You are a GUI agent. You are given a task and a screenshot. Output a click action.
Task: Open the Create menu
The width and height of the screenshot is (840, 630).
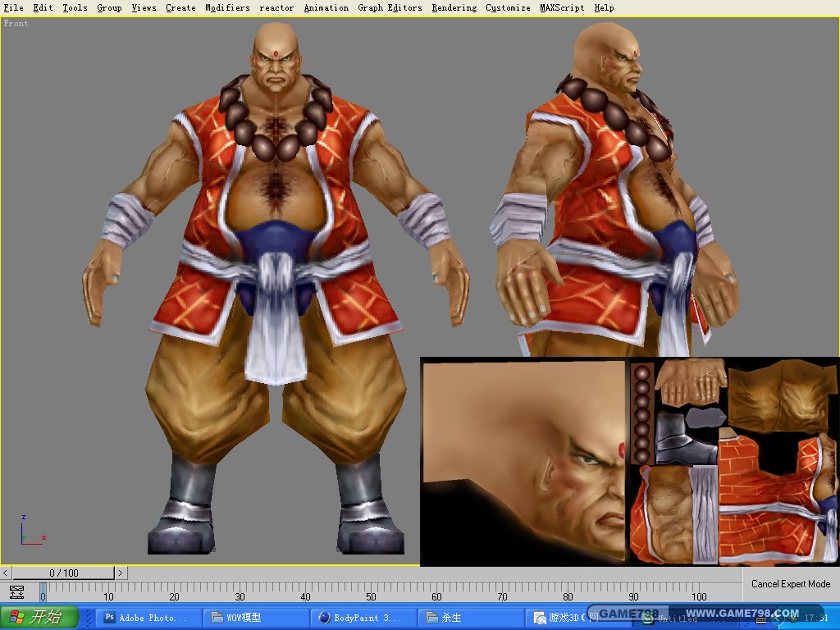(x=180, y=7)
